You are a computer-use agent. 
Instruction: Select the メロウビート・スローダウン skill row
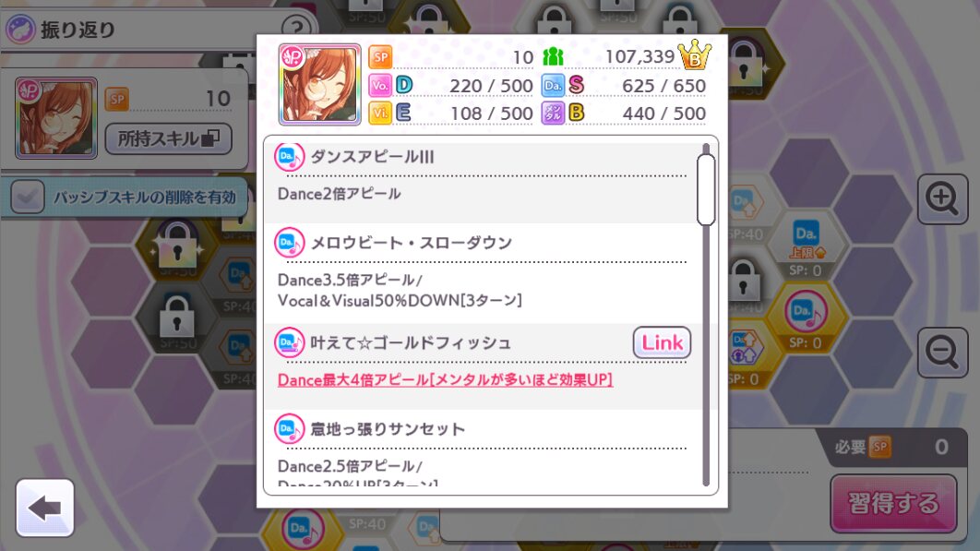[480, 273]
